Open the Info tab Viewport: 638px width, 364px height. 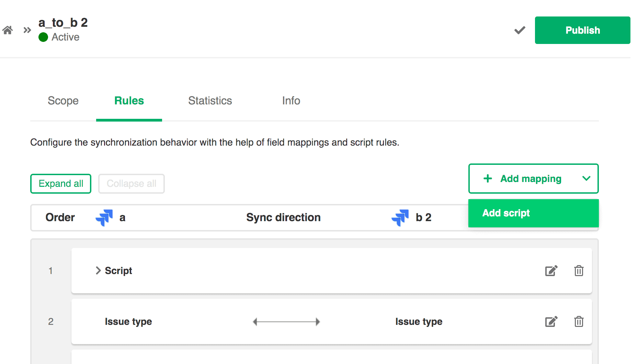pyautogui.click(x=291, y=101)
